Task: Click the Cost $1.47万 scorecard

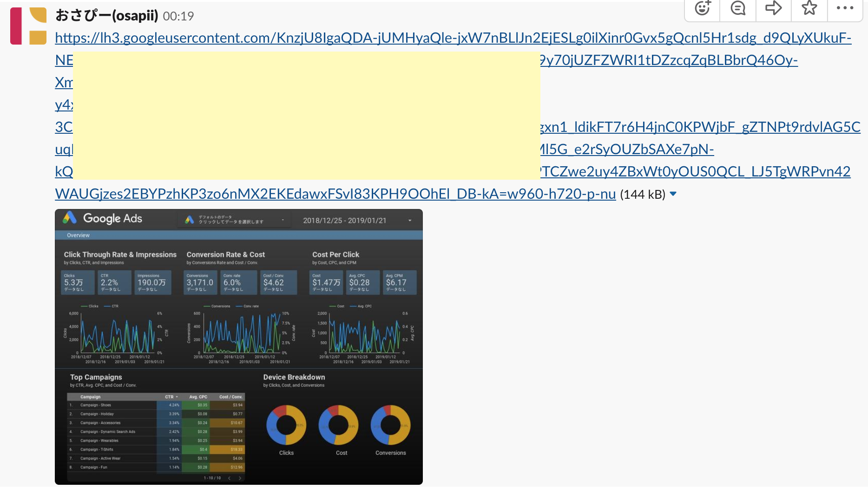Action: tap(326, 282)
